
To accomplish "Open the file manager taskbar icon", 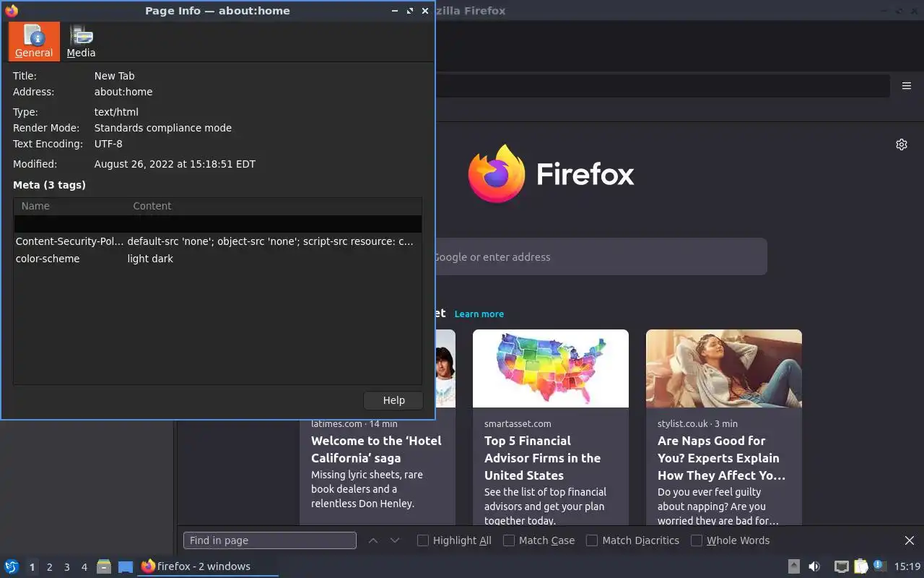I will (104, 566).
